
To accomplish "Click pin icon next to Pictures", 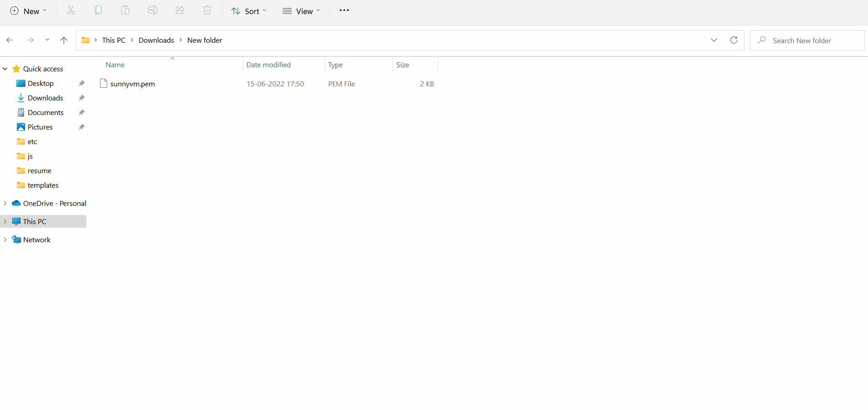I will [x=81, y=127].
